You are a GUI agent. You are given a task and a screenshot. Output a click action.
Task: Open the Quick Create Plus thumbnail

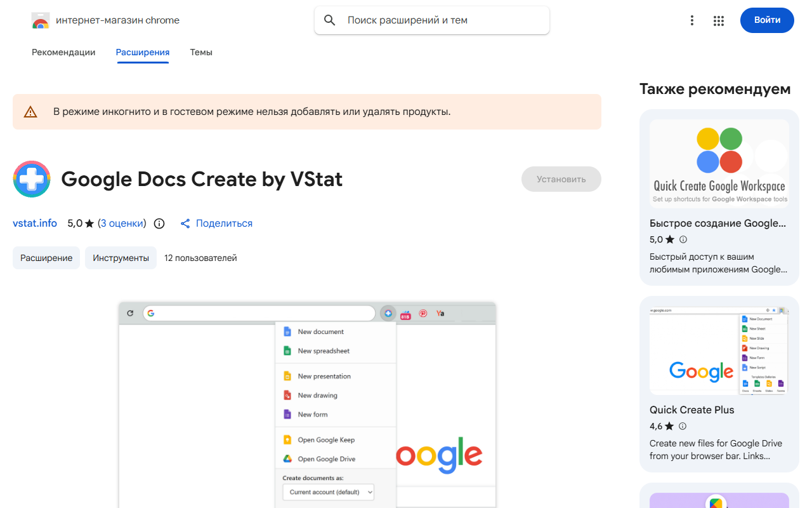coord(719,351)
